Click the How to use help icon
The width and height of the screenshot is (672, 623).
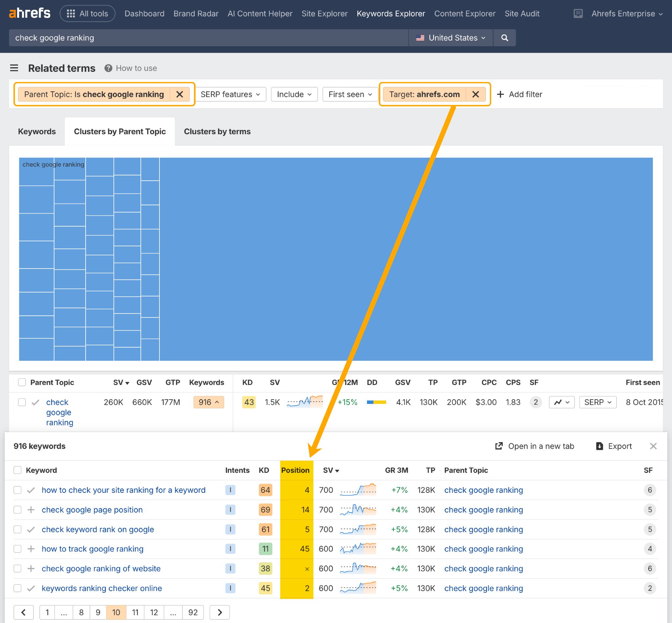click(x=108, y=68)
